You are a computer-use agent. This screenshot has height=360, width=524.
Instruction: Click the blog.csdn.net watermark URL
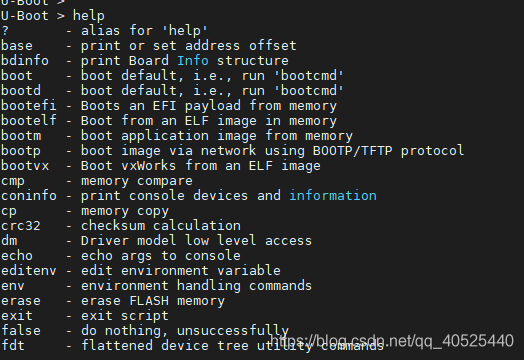pos(392,341)
